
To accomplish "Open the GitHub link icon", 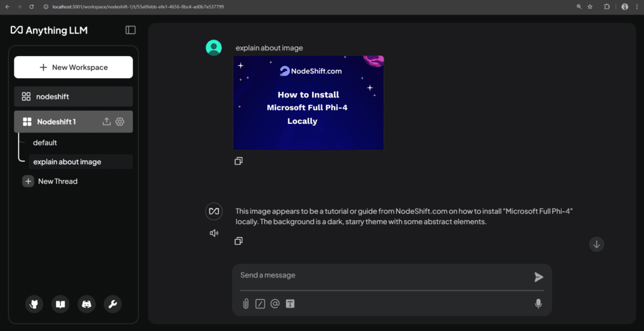I will [x=35, y=305].
